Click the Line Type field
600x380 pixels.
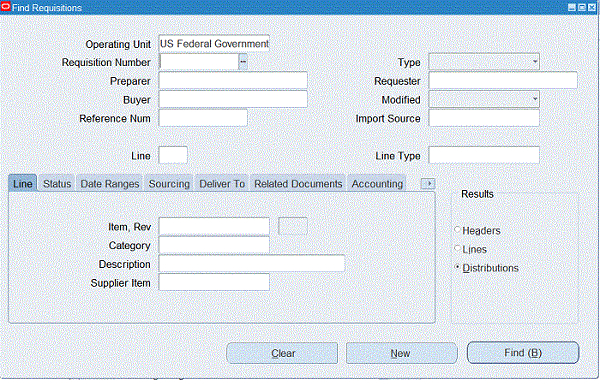(484, 155)
